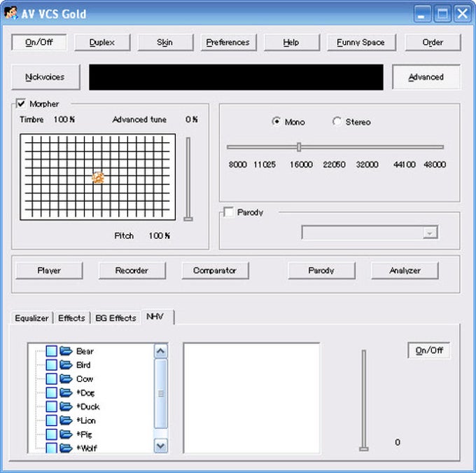Click the NHV volume slider thumb

(x=364, y=449)
